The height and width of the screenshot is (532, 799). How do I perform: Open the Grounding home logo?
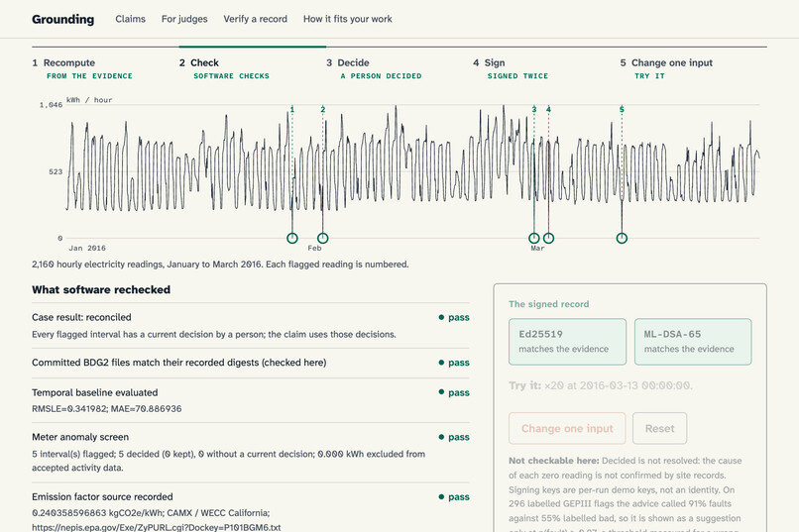62,20
